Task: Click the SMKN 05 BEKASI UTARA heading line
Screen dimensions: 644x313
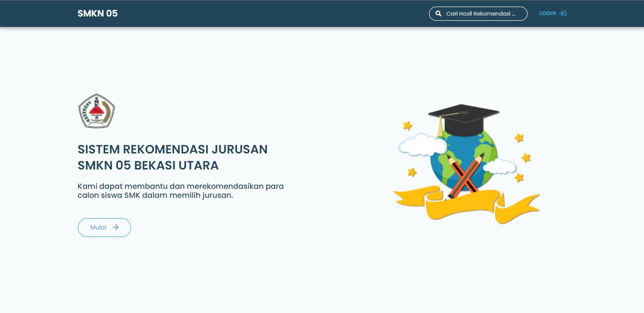Action: [148, 166]
